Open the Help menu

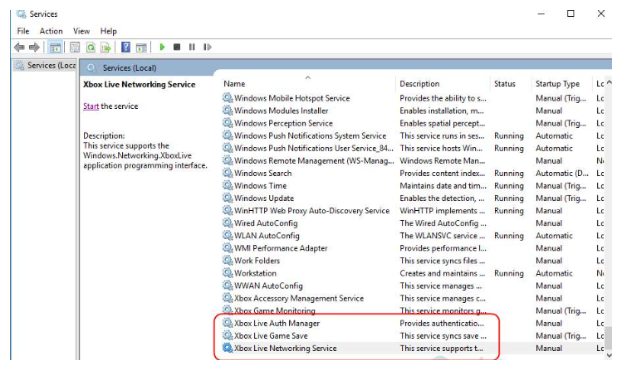click(x=108, y=31)
